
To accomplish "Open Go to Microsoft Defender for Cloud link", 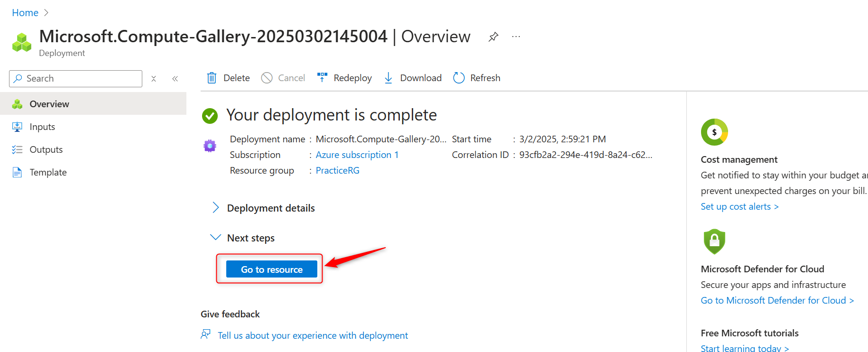I will (777, 300).
